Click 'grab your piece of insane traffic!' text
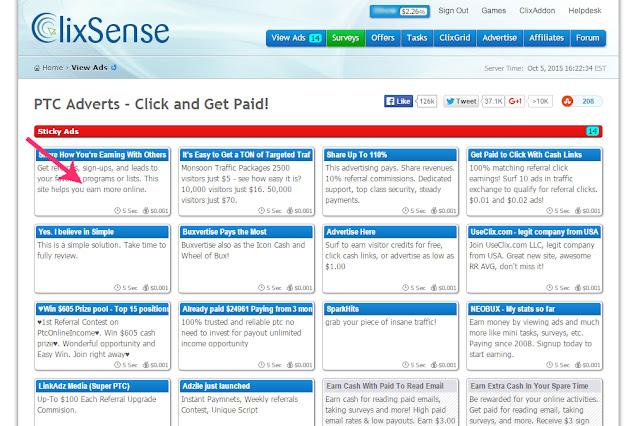This screenshot has width=640, height=426. tap(381, 322)
